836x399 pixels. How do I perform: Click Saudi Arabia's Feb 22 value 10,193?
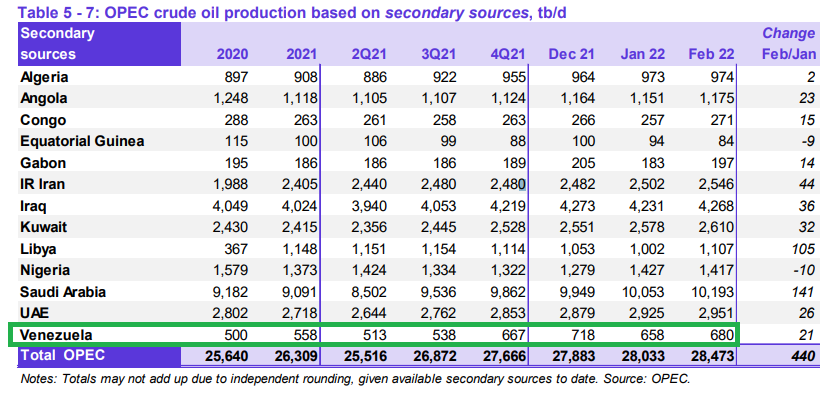click(x=712, y=292)
